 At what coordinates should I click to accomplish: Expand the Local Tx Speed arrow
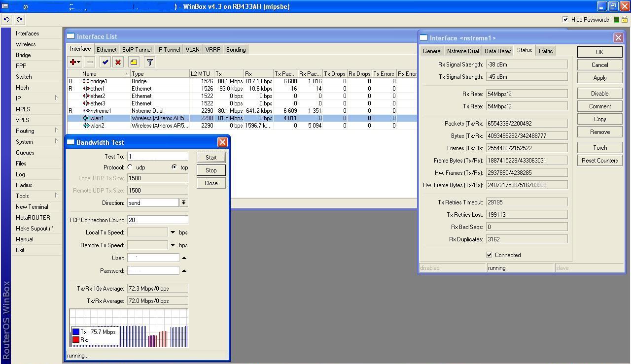pos(173,232)
